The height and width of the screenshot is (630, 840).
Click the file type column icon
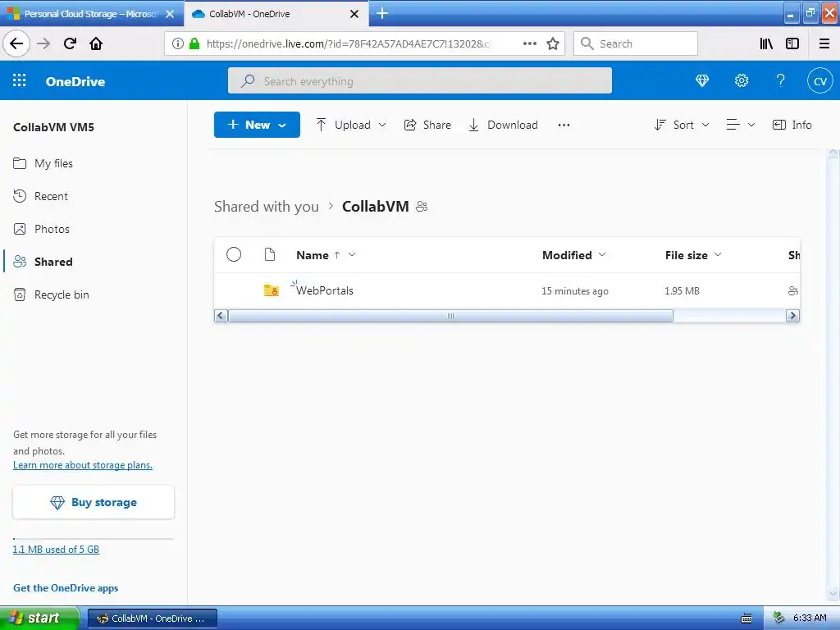coord(270,254)
